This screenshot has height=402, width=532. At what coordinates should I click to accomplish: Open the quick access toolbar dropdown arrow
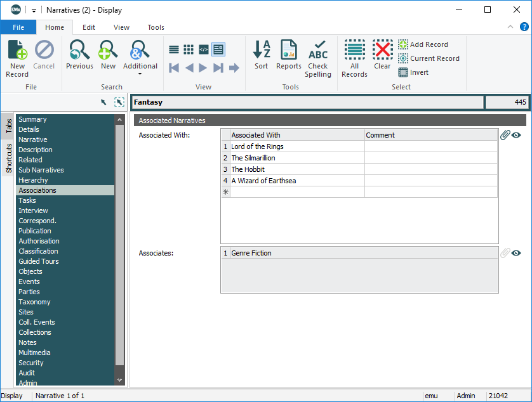pyautogui.click(x=34, y=10)
